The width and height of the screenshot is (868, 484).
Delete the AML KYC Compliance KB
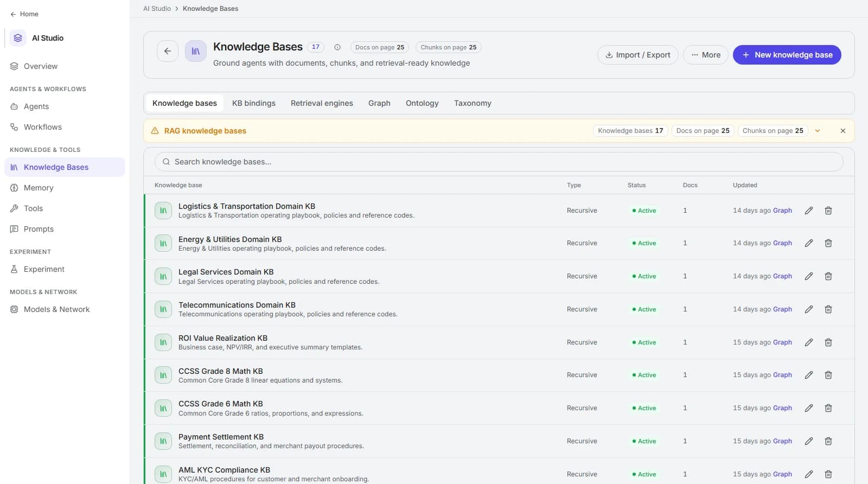point(828,474)
